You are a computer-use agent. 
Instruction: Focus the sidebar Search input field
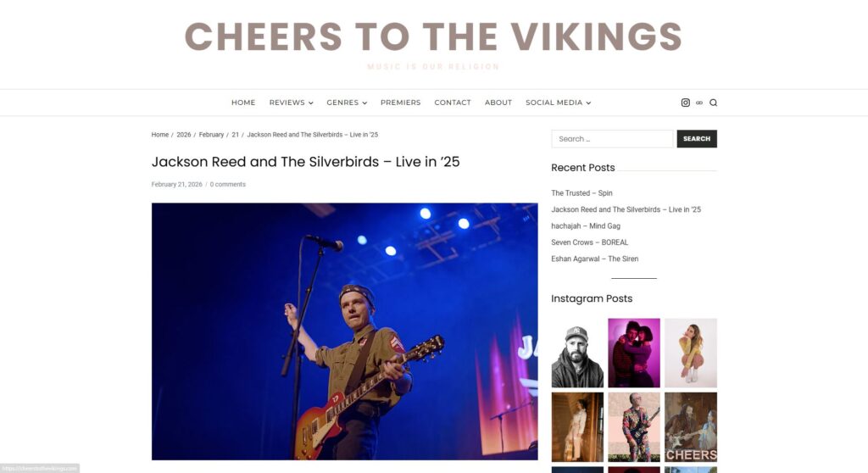coord(612,138)
